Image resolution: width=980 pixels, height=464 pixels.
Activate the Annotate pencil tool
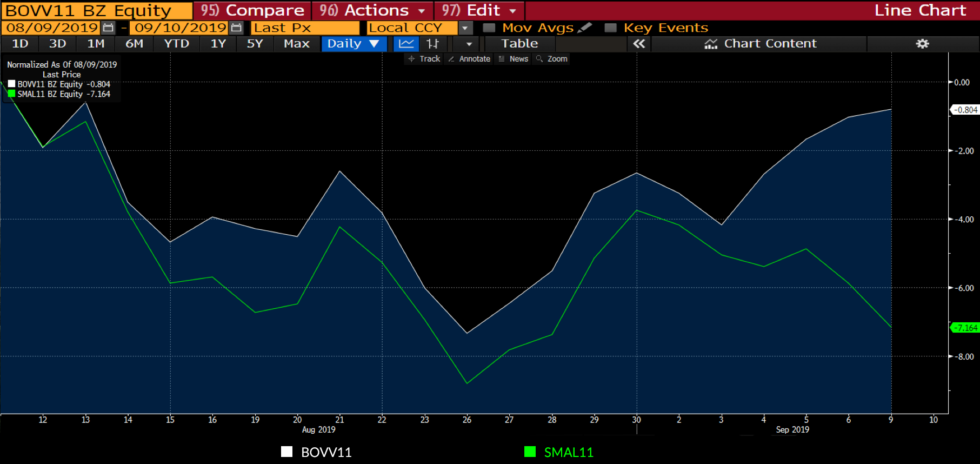(469, 59)
